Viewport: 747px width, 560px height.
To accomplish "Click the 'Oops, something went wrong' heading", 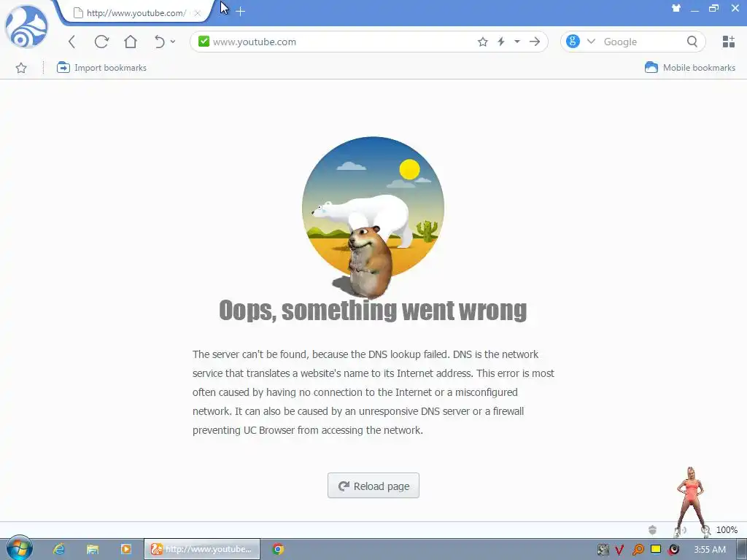I will (373, 311).
